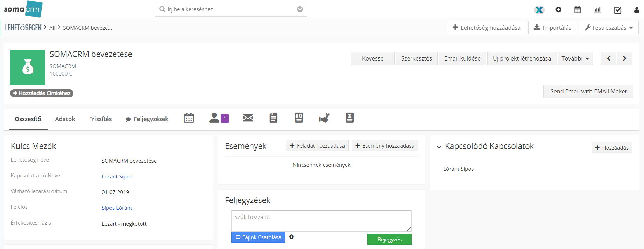Click Feladat hozzáadása button
The image size is (644, 249).
click(x=317, y=145)
